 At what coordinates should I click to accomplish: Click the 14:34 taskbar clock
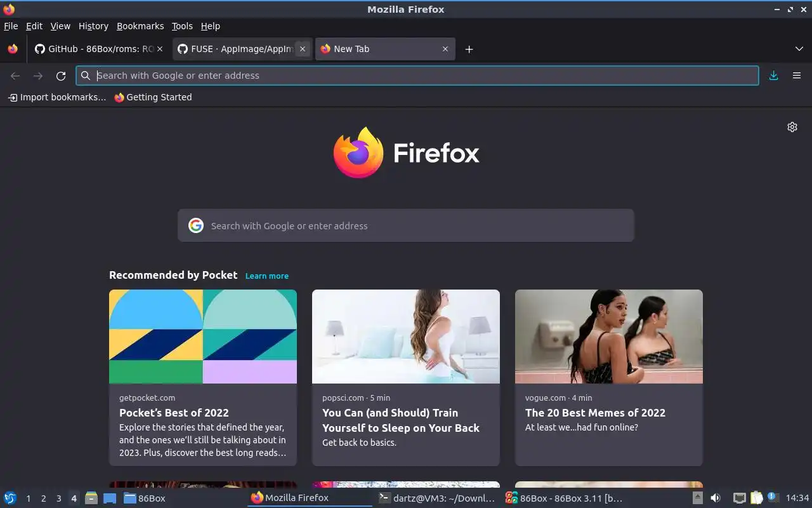[x=797, y=498]
